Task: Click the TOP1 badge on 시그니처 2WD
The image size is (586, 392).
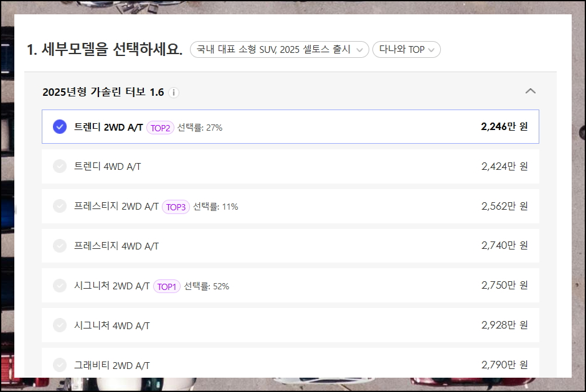Action: pyautogui.click(x=167, y=286)
